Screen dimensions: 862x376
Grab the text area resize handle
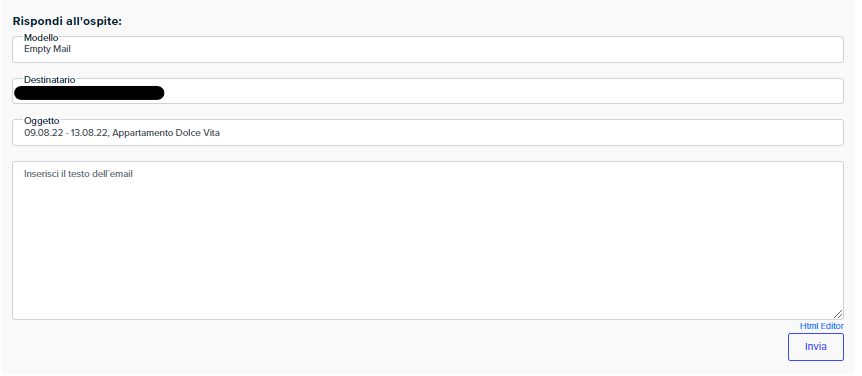pyautogui.click(x=838, y=314)
